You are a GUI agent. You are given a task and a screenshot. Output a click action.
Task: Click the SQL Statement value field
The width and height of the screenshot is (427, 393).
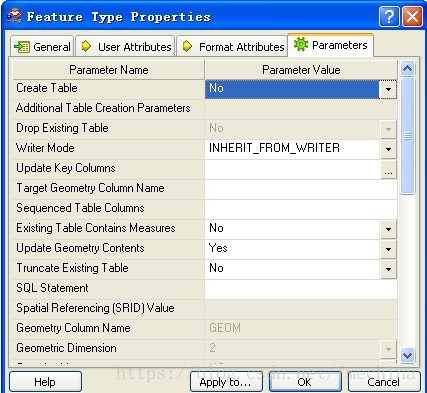(x=301, y=289)
